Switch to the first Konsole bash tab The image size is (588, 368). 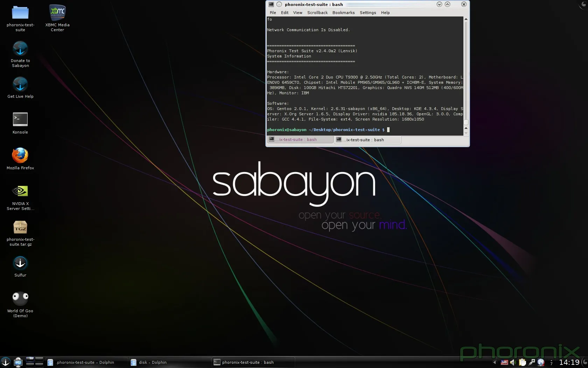[300, 139]
